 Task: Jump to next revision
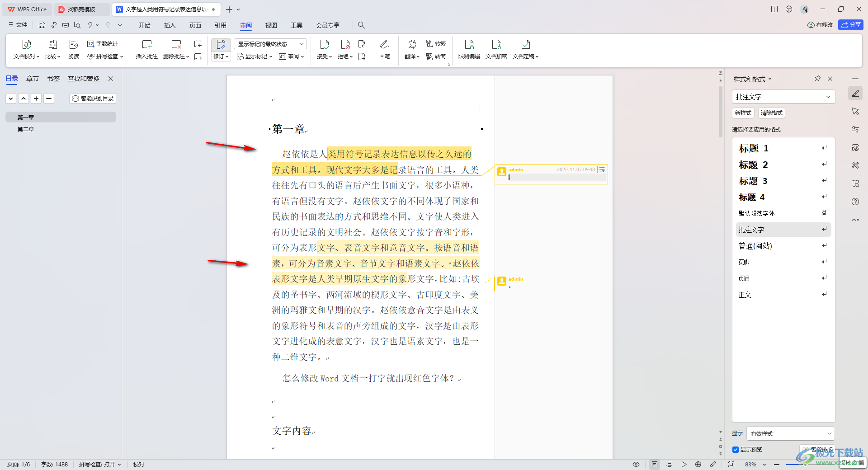[362, 56]
